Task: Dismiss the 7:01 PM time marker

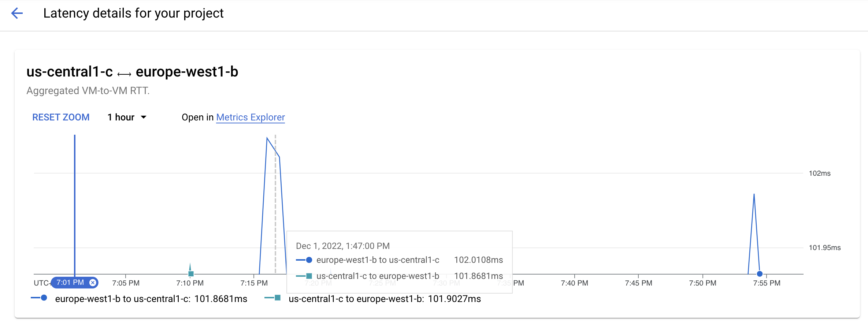Action: click(93, 283)
